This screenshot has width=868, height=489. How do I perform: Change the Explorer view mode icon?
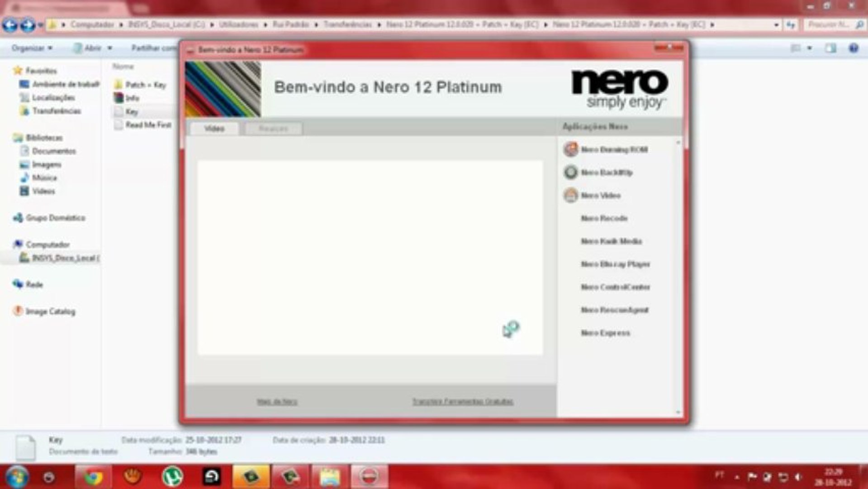tap(796, 48)
